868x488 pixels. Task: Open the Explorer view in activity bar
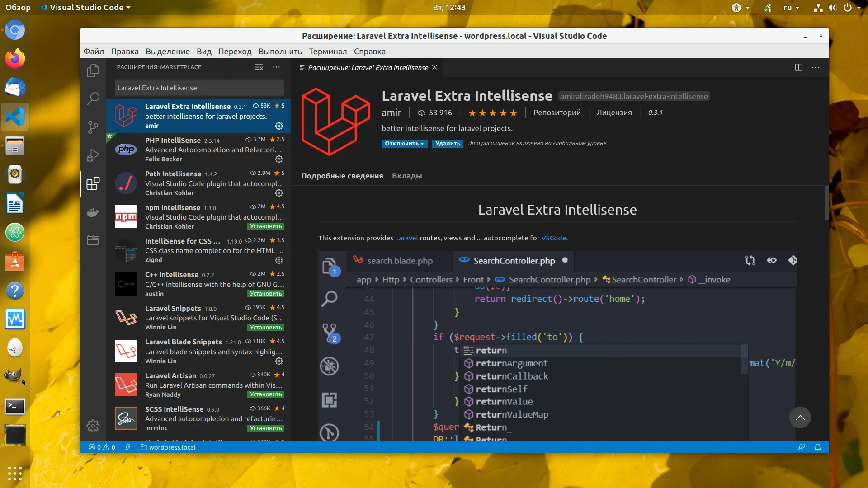pos(93,70)
